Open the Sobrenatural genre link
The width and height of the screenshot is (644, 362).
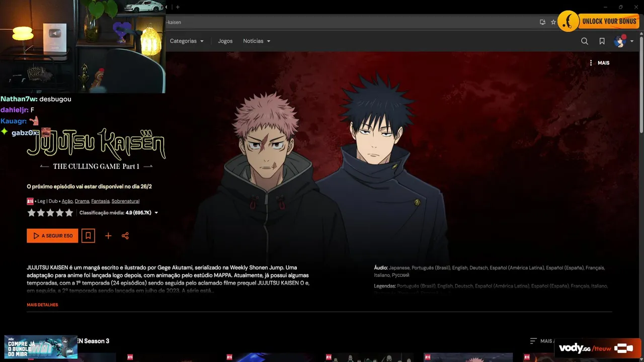(125, 201)
